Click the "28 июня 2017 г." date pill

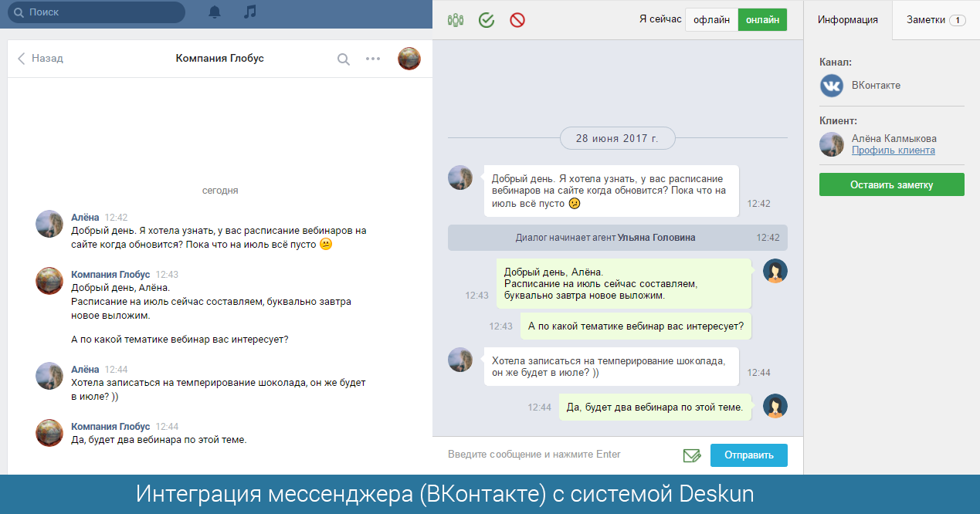(618, 139)
